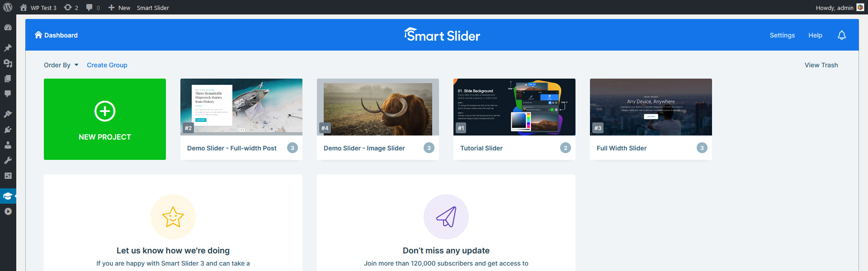Open Settings sliders sidebar icon

point(8,176)
